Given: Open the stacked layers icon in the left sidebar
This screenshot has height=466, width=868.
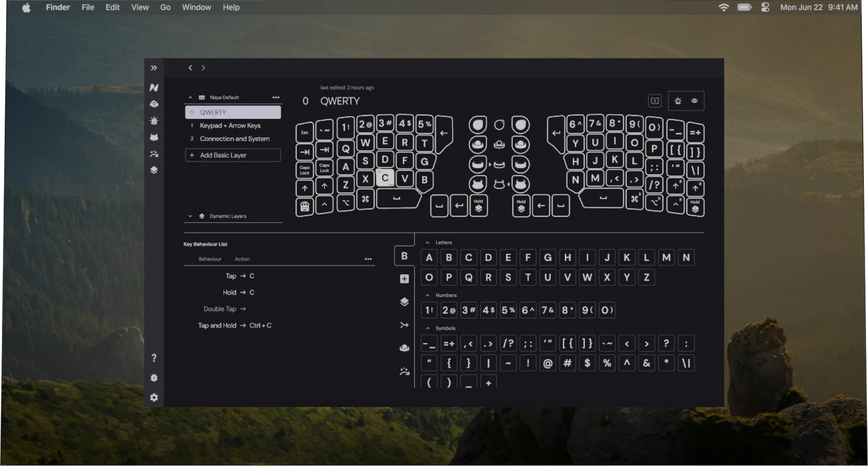Looking at the screenshot, I should (154, 170).
